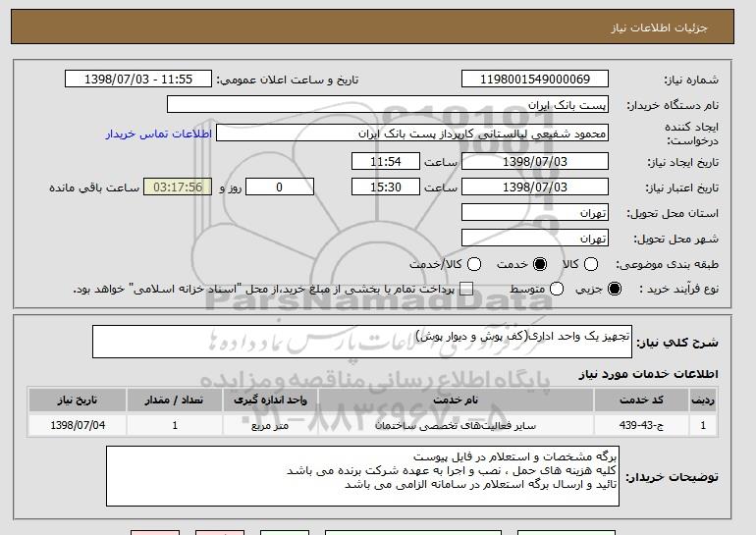
Task: Click the کد خدمت column header
Action: (x=641, y=401)
